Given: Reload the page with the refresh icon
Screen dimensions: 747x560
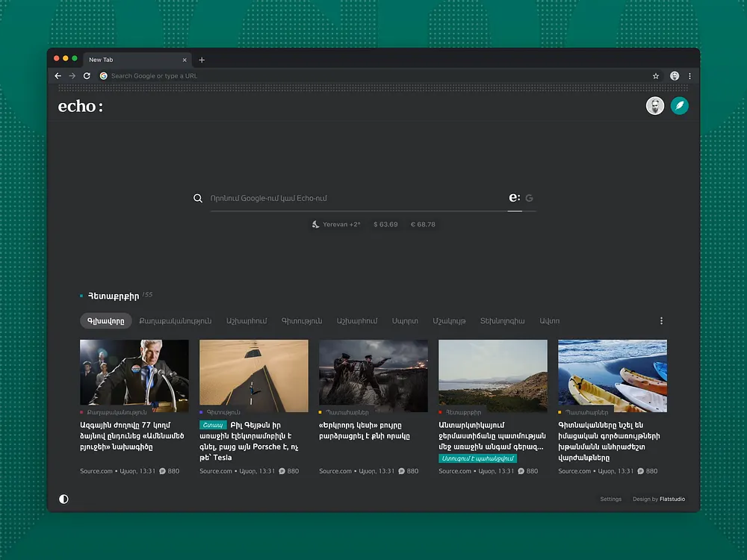Looking at the screenshot, I should [x=87, y=75].
